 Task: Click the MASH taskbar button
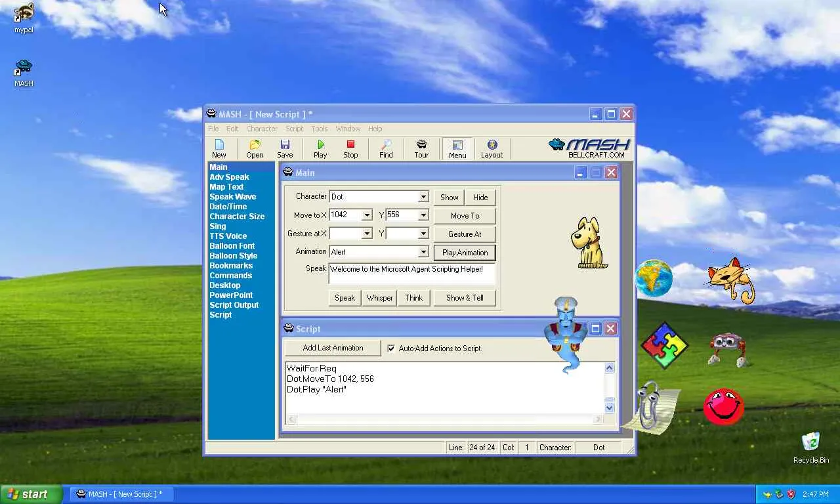(x=121, y=494)
